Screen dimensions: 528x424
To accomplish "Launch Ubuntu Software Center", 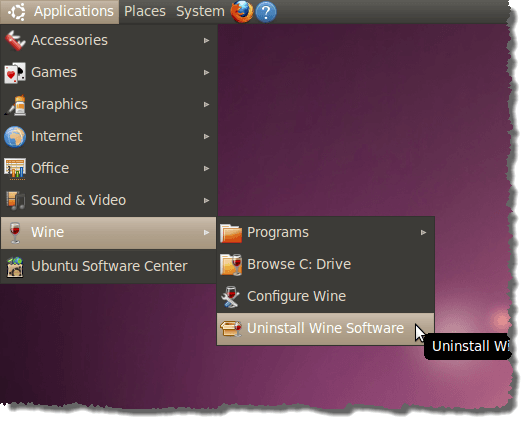I will 108,266.
